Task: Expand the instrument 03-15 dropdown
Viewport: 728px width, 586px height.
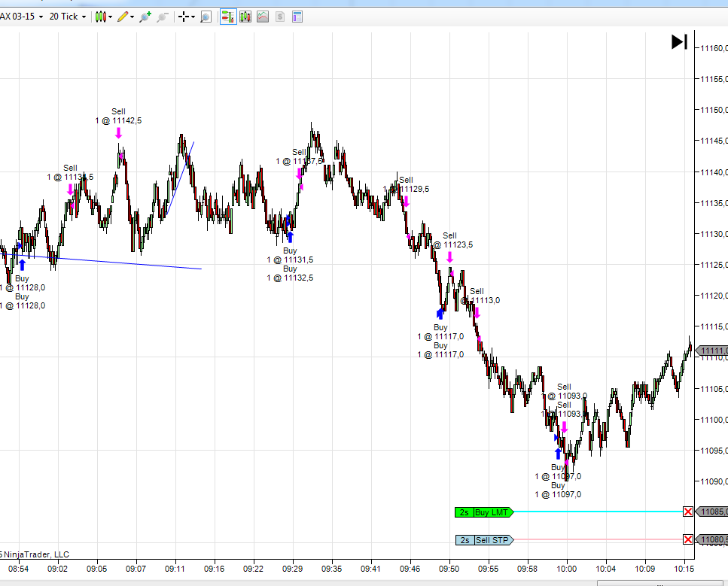Action: (40, 17)
